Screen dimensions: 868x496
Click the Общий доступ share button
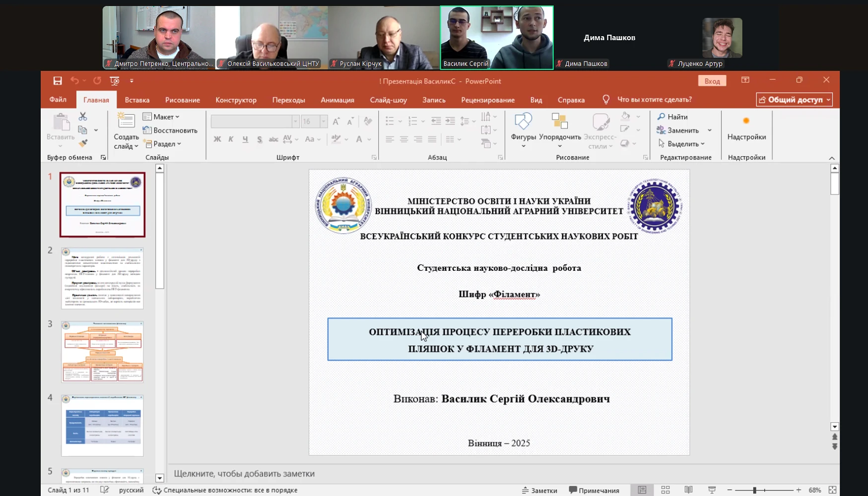coord(794,100)
